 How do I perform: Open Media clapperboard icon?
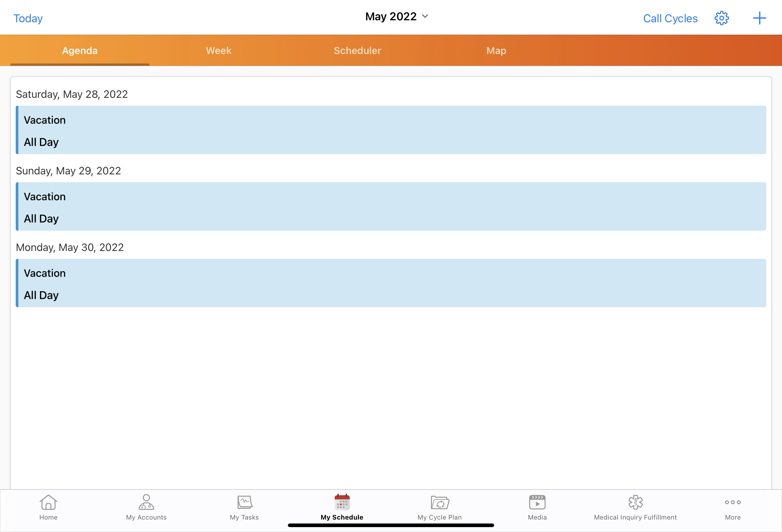(537, 503)
